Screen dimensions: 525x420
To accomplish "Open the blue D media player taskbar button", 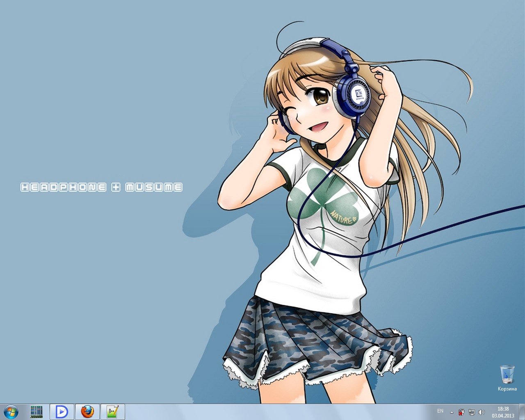I will click(x=62, y=411).
